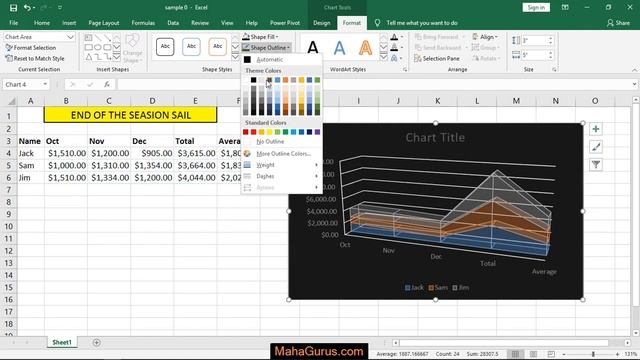Image resolution: width=640 pixels, height=360 pixels.
Task: Click the Change Shape icon
Action: pos(133,48)
